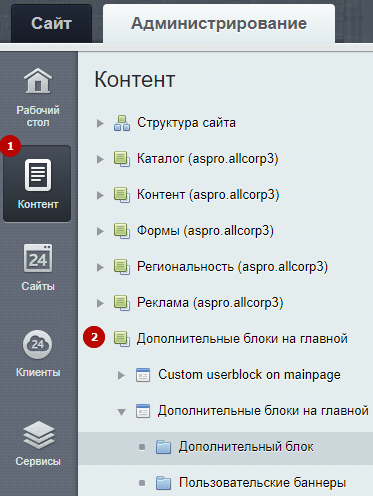The width and height of the screenshot is (373, 496).
Task: Select nested Дополнительные блоки на главной item
Action: tap(263, 411)
